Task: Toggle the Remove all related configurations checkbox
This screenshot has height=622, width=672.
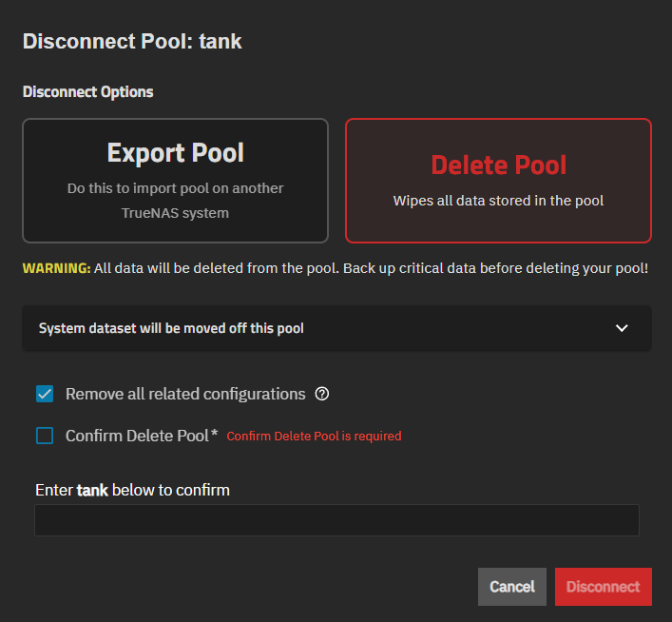Action: coord(45,394)
